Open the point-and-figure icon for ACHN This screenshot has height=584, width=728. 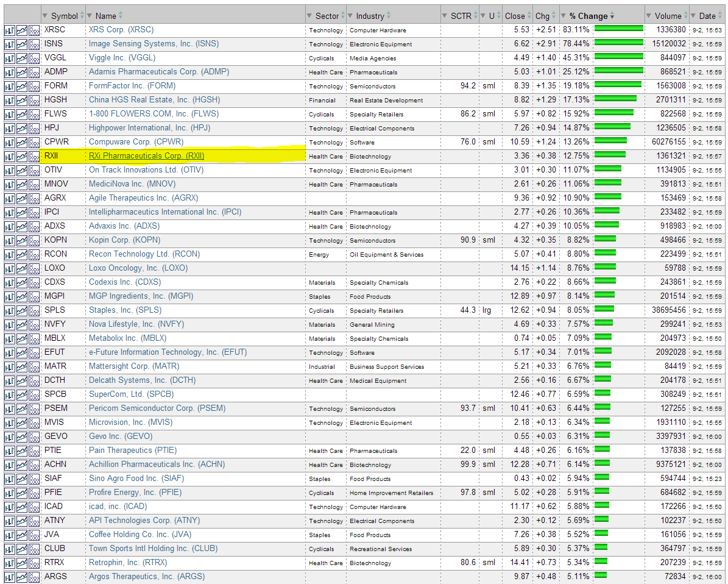[34, 465]
